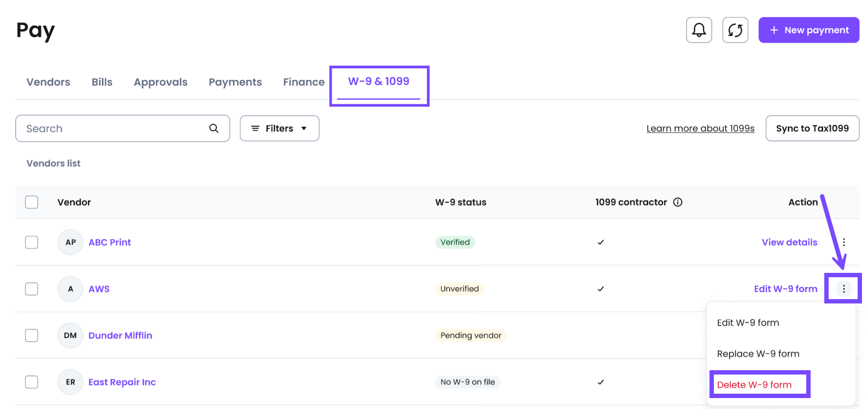Click the New payment button

[x=808, y=30]
